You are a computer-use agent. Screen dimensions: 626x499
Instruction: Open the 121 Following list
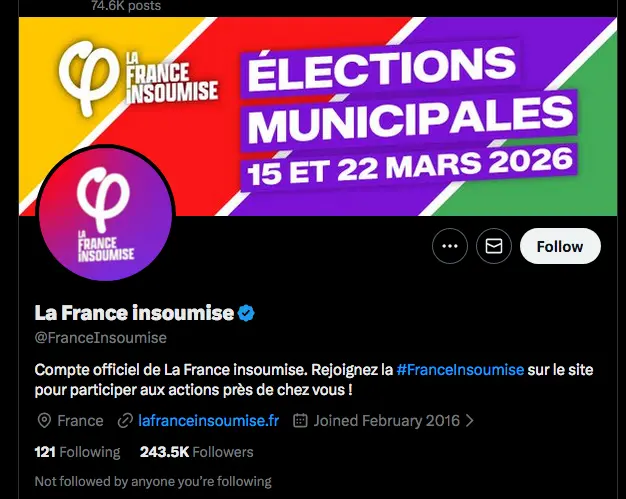77,452
